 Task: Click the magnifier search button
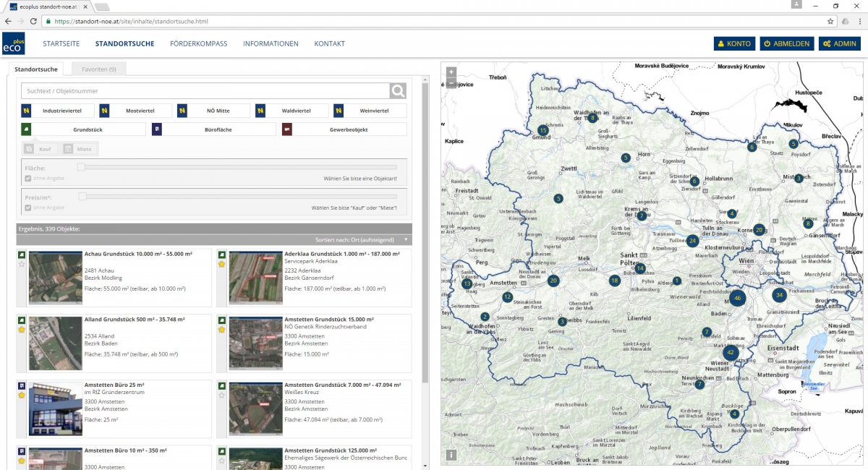[x=398, y=90]
